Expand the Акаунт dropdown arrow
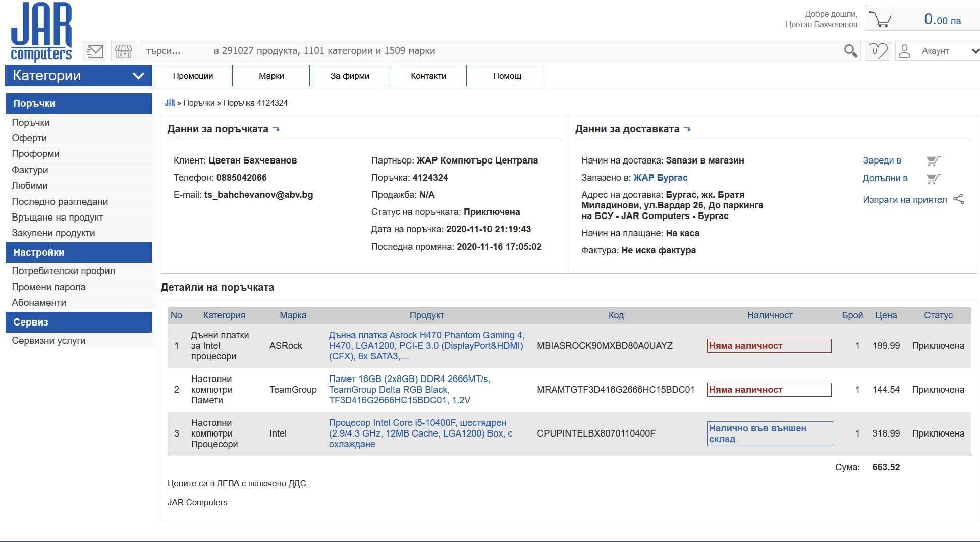 coord(975,51)
